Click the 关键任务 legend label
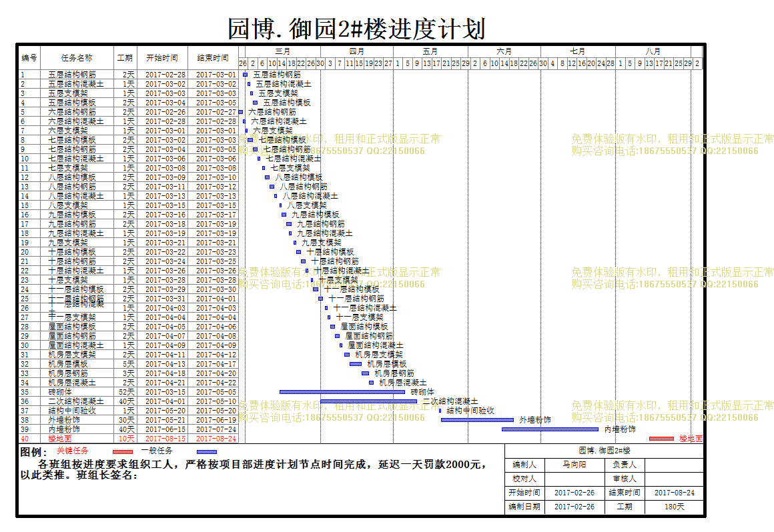Screen dimensions: 774x532 73,451
